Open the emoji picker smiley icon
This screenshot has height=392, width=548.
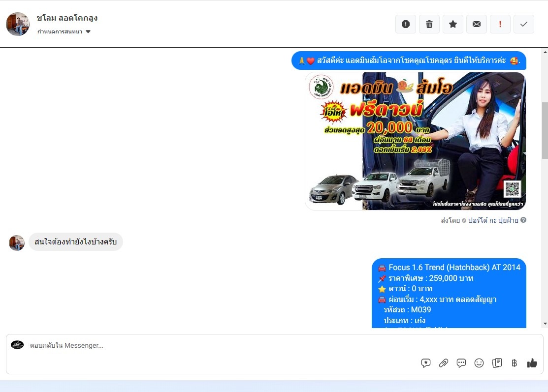(x=479, y=363)
